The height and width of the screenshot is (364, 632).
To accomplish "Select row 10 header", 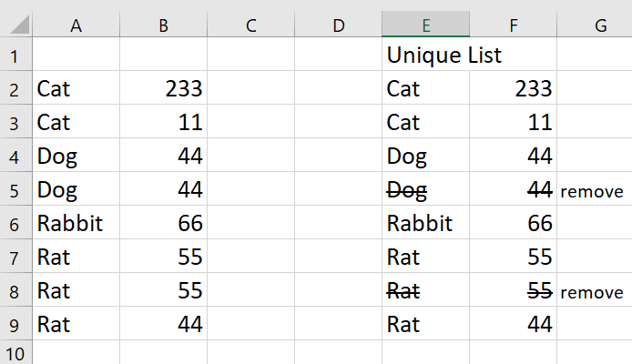I will click(x=15, y=352).
